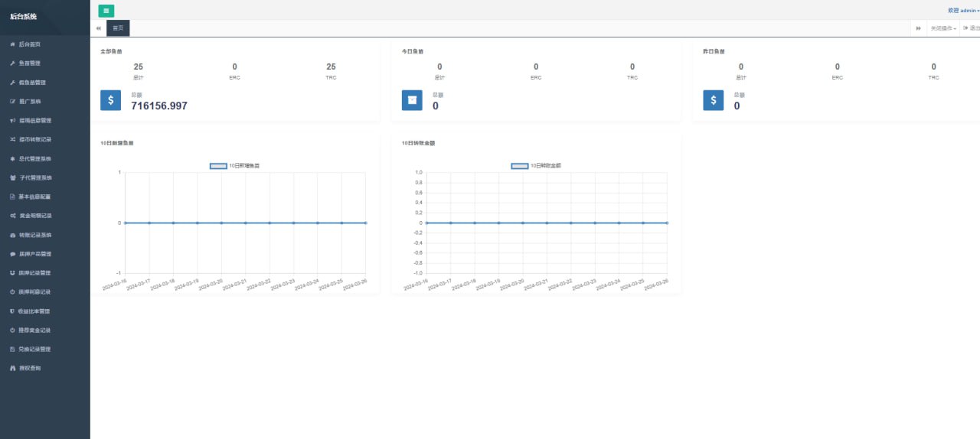Open the 欢迎 admin user dropdown
Screen dimensions: 980x439
point(963,11)
